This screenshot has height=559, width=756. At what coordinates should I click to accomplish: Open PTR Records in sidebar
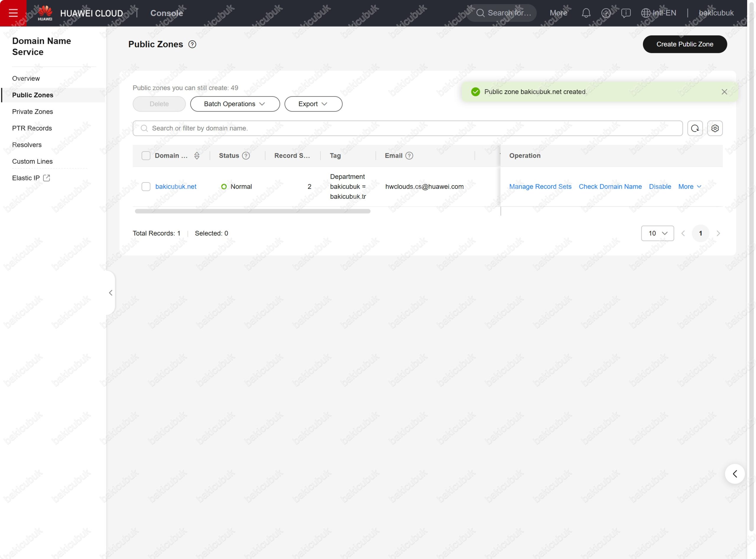pos(32,128)
